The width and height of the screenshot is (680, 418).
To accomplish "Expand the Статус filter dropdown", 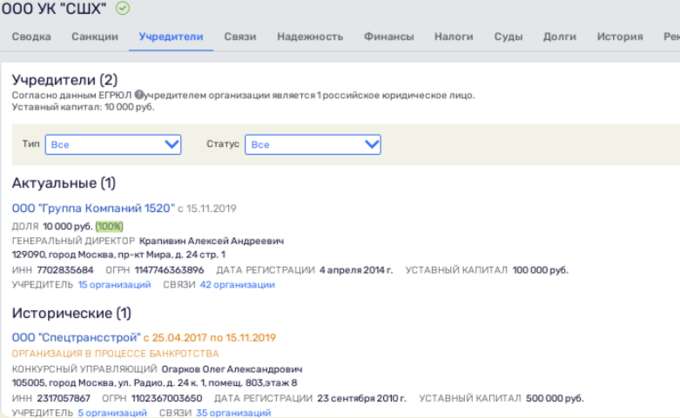I will [313, 144].
